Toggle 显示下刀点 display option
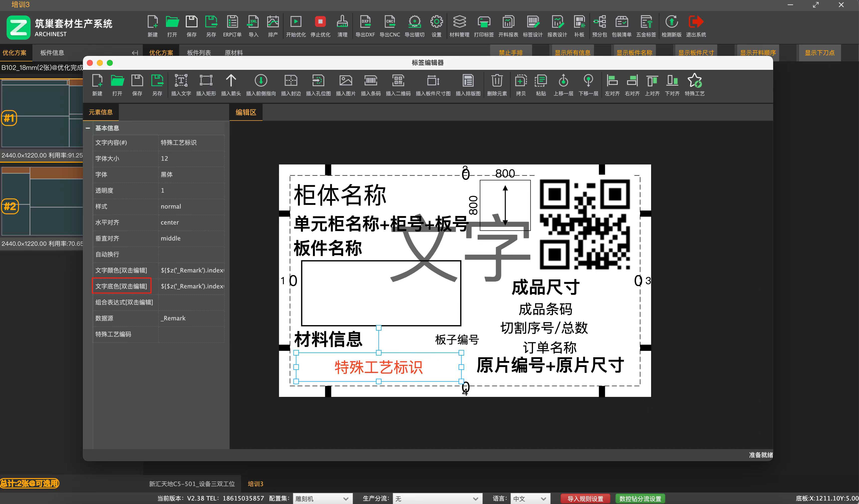Screen dimensions: 859x504 click(x=820, y=52)
